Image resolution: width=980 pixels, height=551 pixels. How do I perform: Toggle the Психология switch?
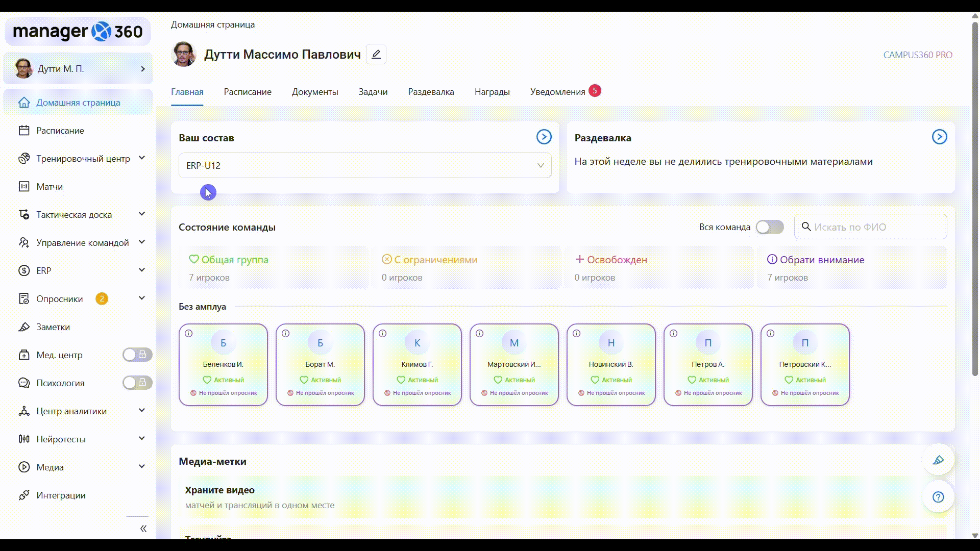click(137, 383)
